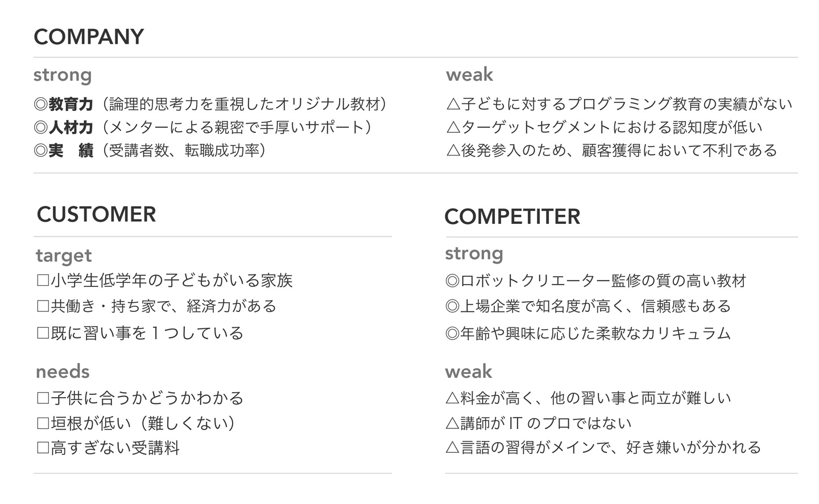This screenshot has width=819, height=504.
Task: Tick the 子供に合うかどうかわかる checkbox
Action: tap(43, 398)
